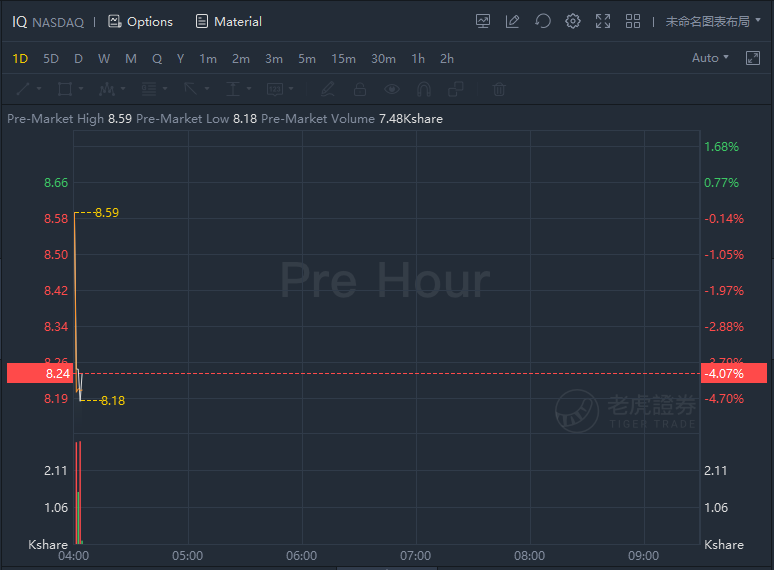Viewport: 774px width, 570px height.
Task: Click the 8.59 high marker on chart
Action: coord(107,213)
